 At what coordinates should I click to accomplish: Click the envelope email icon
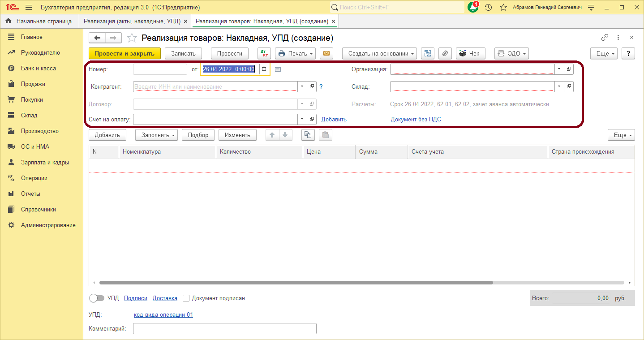(x=326, y=53)
